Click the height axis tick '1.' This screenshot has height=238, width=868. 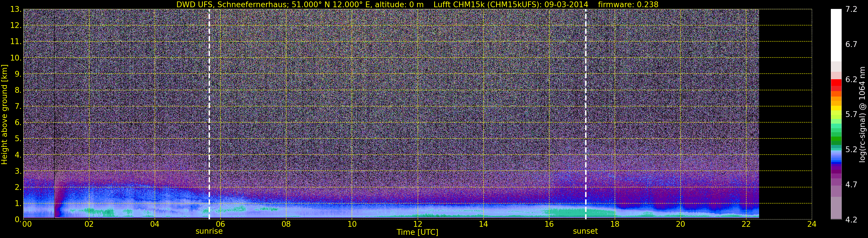[18, 204]
